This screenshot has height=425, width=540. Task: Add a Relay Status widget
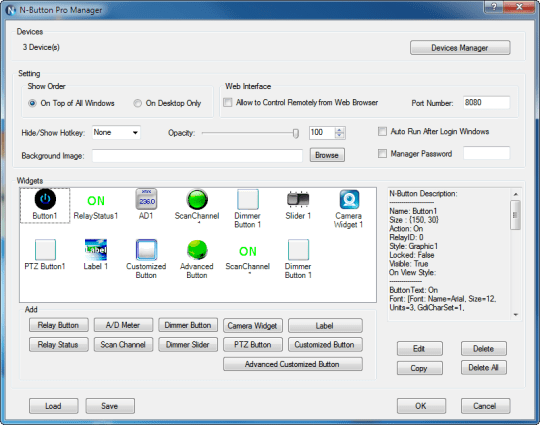point(59,344)
